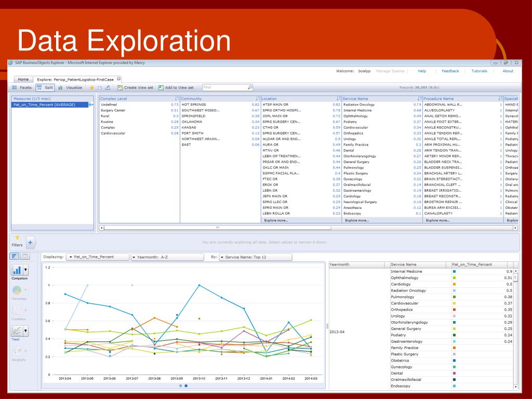Viewport: 532px width, 399px height.
Task: Click the facets horizontal scrollbar
Action: [x=217, y=228]
